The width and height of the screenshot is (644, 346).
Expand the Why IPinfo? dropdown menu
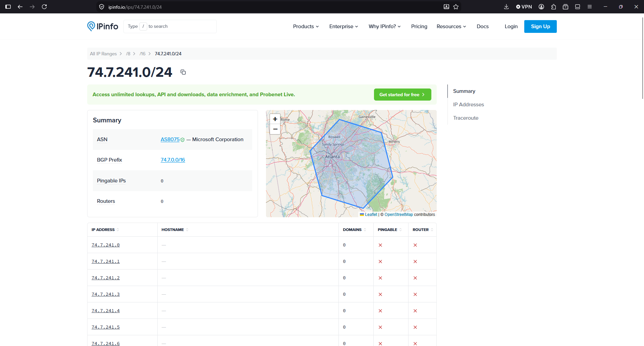(385, 26)
